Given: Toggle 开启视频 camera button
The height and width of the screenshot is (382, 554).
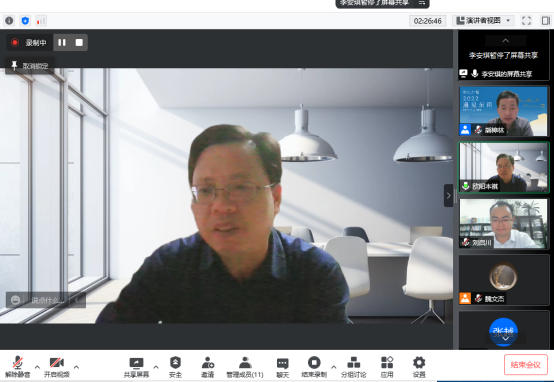Looking at the screenshot, I should 57,367.
